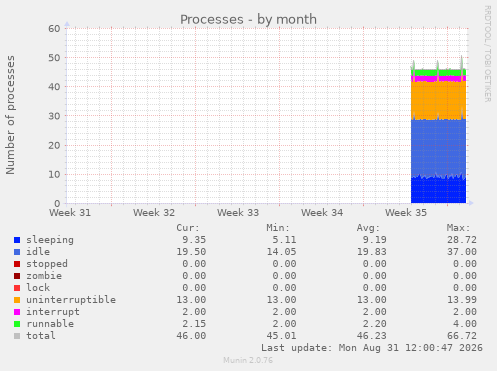Click the 'Week 34' axis label
The width and height of the screenshot is (497, 371).
pos(322,213)
